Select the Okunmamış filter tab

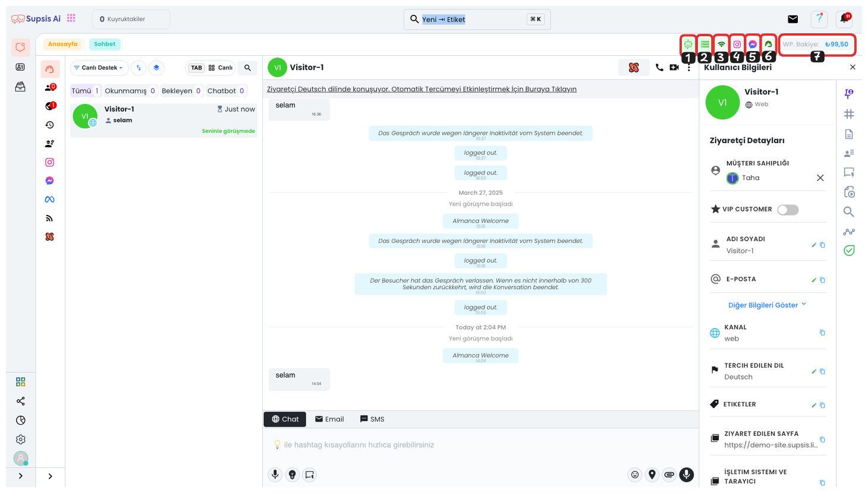130,91
